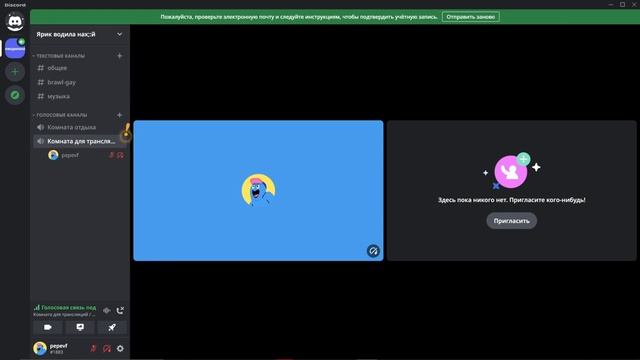Click pepevf avatar in blue tile
This screenshot has width=640, height=360.
pos(258,190)
